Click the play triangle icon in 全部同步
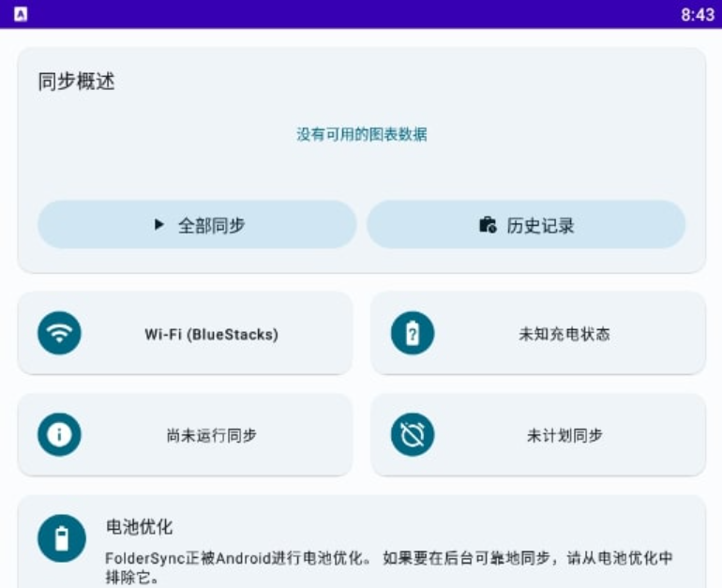The width and height of the screenshot is (722, 588). 159,225
